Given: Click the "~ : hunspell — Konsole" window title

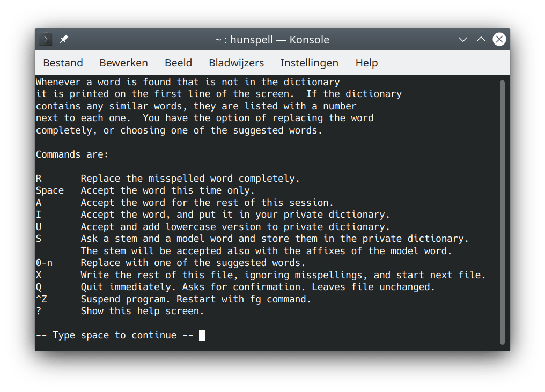Looking at the screenshot, I should [x=272, y=40].
